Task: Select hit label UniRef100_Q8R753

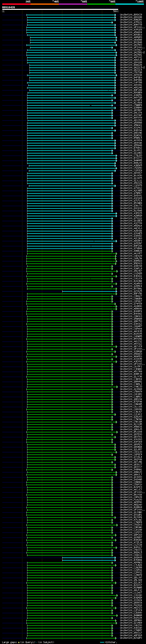Action: (131, 321)
